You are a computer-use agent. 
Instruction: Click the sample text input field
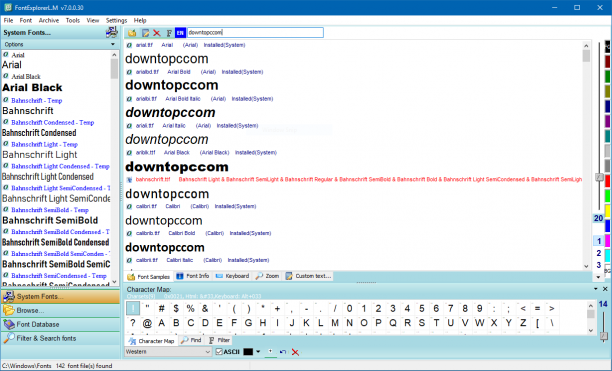click(255, 32)
